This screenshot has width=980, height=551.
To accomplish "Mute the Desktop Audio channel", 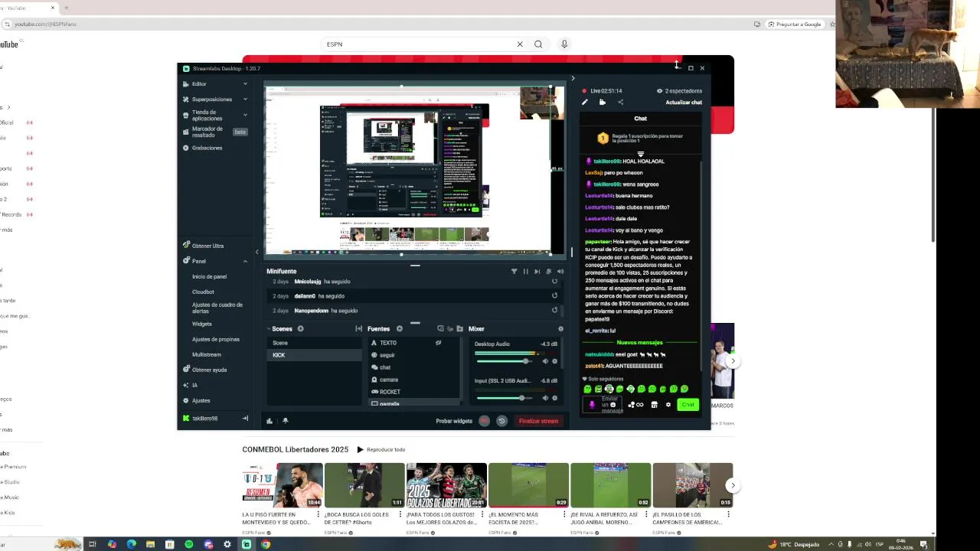I will [x=545, y=361].
